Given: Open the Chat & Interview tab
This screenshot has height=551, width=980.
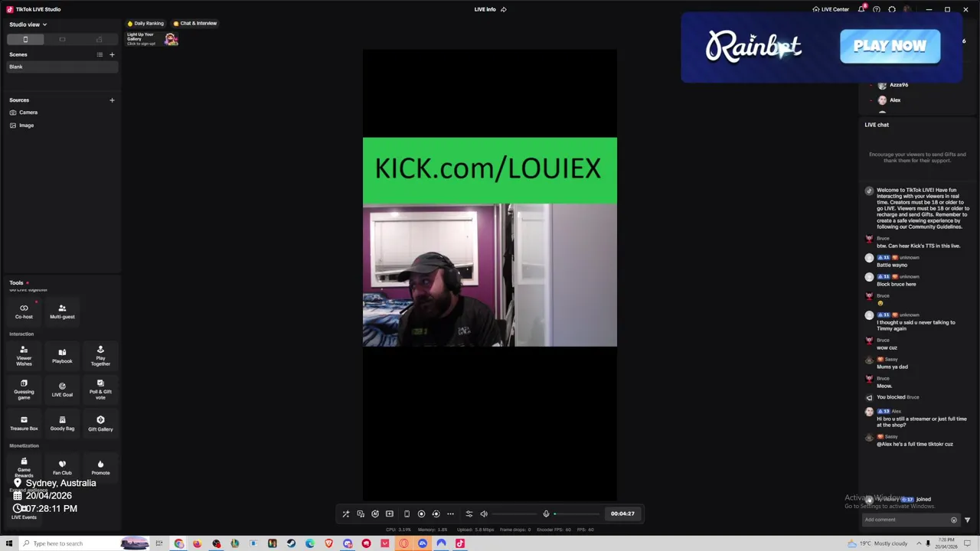Looking at the screenshot, I should [195, 23].
